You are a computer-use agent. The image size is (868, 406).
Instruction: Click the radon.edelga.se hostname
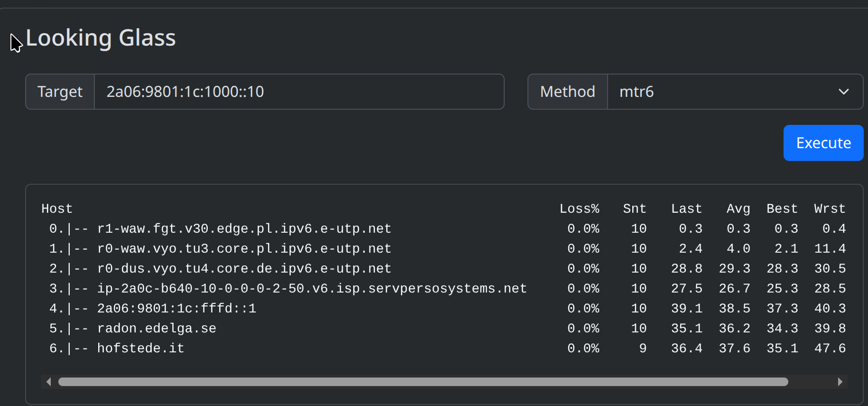pos(157,329)
